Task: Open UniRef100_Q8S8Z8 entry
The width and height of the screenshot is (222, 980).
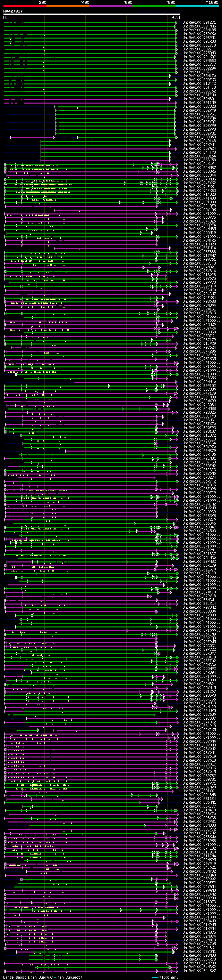Action: (199, 106)
